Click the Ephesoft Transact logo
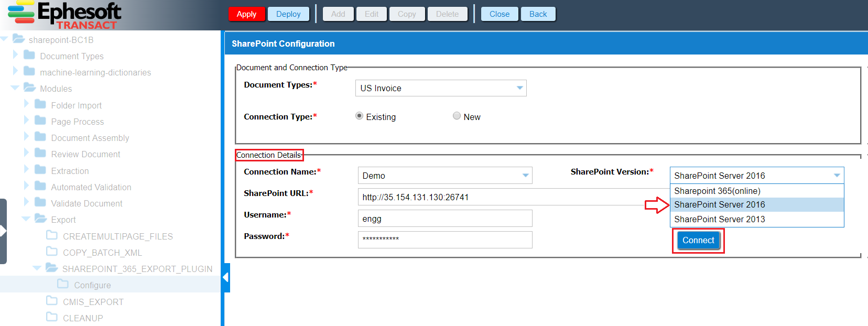The width and height of the screenshot is (868, 326). click(64, 15)
